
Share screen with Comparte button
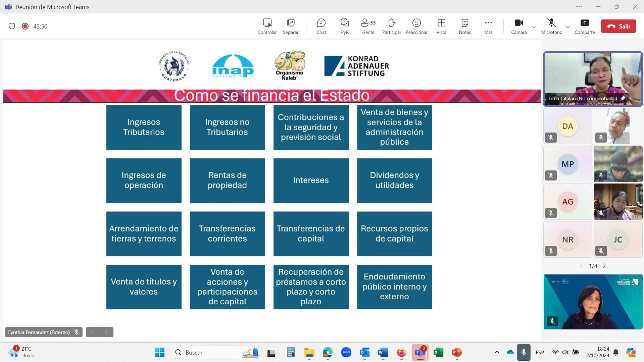click(585, 26)
